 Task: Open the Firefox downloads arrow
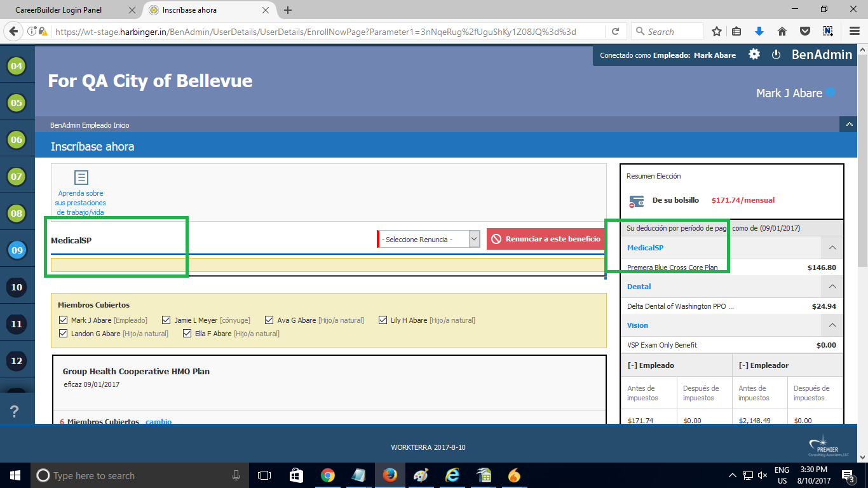[759, 31]
